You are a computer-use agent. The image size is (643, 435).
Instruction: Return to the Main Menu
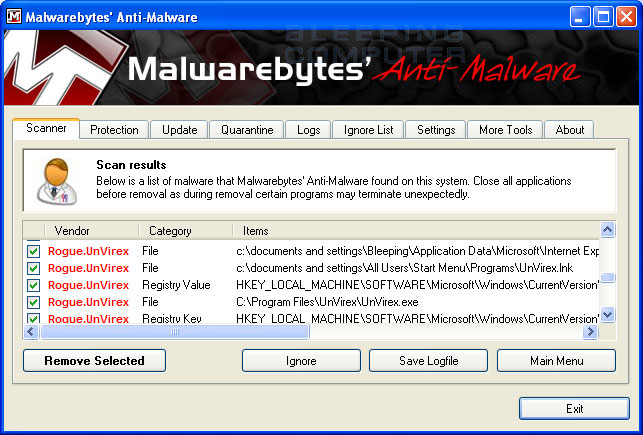pos(556,361)
